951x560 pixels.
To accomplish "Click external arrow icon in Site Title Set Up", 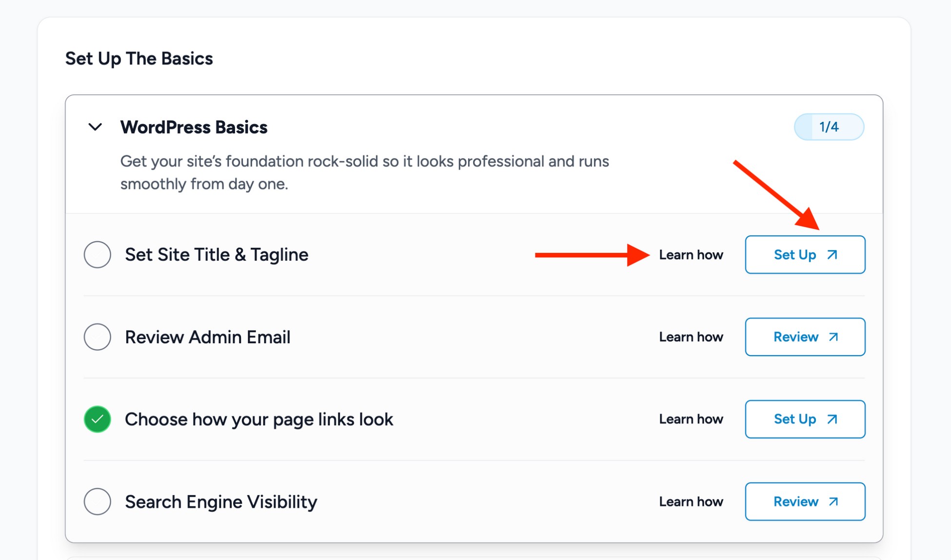I will coord(832,255).
